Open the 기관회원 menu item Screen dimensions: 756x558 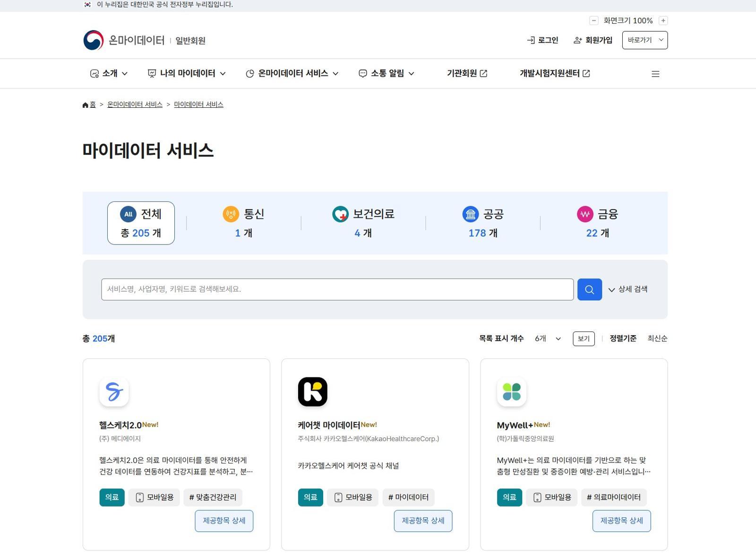pos(467,73)
